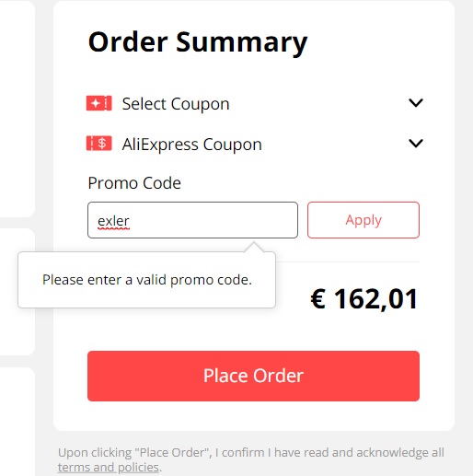
Task: Click the misspelled word exler in the field
Action: pos(113,221)
